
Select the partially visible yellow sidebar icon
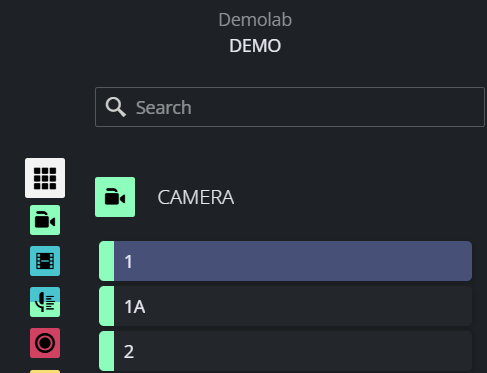45,371
